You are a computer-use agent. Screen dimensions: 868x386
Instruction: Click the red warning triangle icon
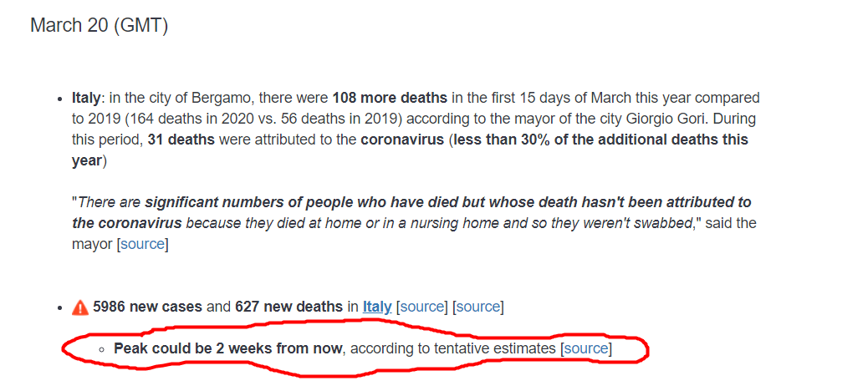pos(80,307)
